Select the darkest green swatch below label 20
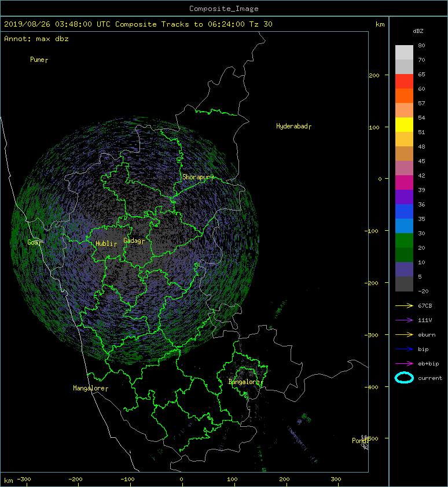448x487 pixels. (x=404, y=254)
